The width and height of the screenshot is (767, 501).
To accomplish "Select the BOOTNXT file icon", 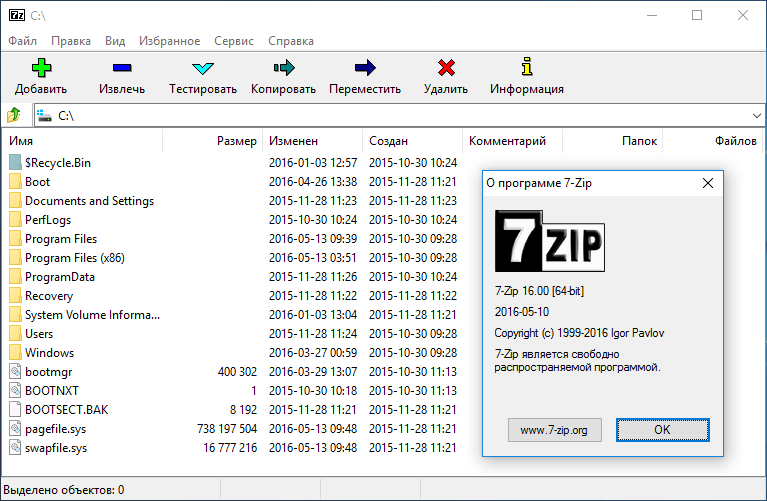I will (15, 390).
